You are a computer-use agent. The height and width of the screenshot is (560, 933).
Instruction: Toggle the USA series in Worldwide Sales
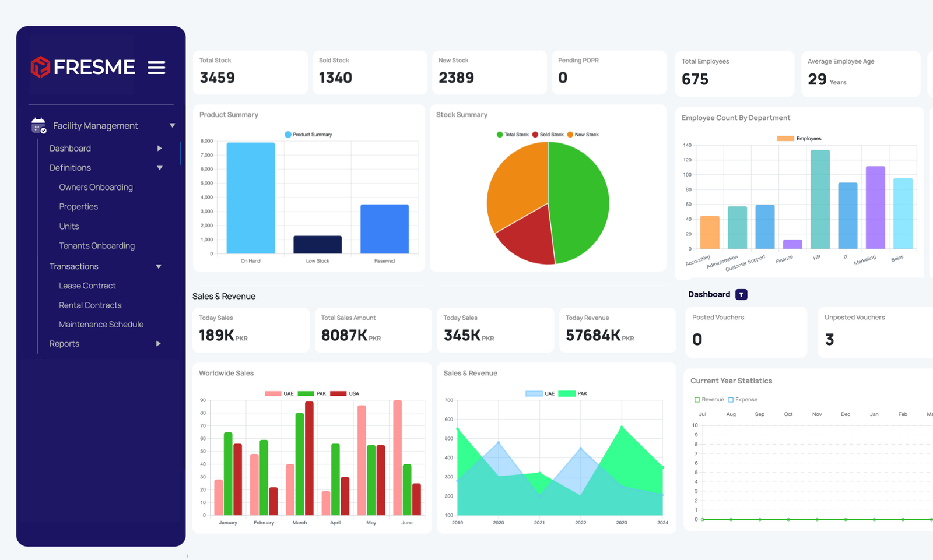(338, 394)
